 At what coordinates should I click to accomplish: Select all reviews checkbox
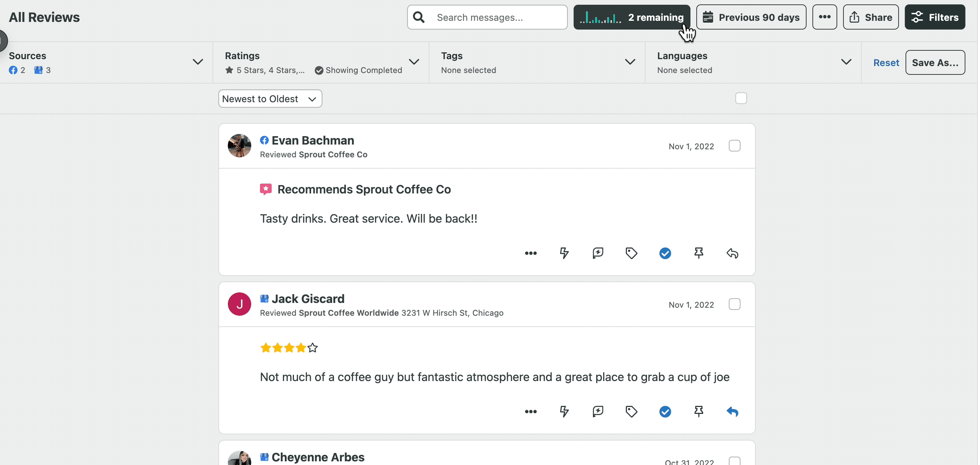(741, 98)
